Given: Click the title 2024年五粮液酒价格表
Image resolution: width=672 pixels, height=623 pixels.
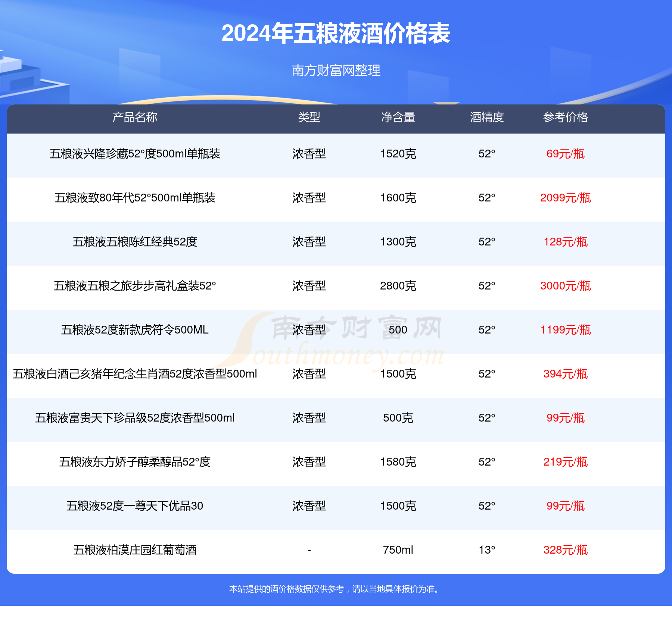Looking at the screenshot, I should [336, 34].
